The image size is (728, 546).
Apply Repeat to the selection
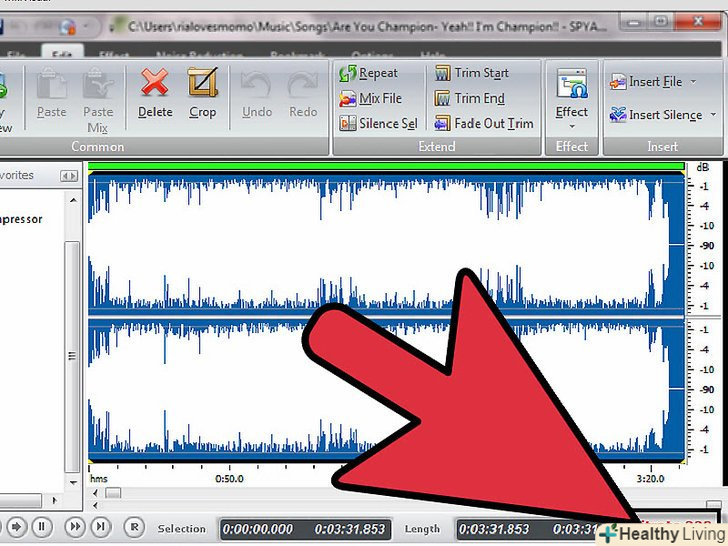[369, 73]
